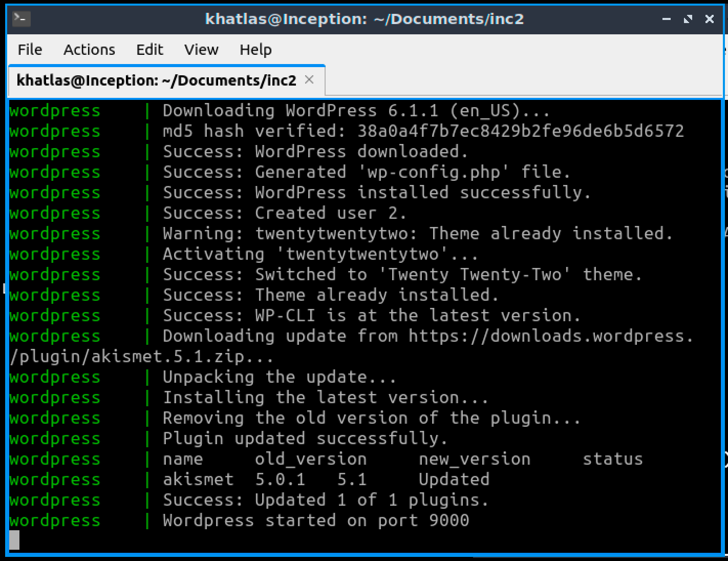Minimize the terminal window

point(666,19)
